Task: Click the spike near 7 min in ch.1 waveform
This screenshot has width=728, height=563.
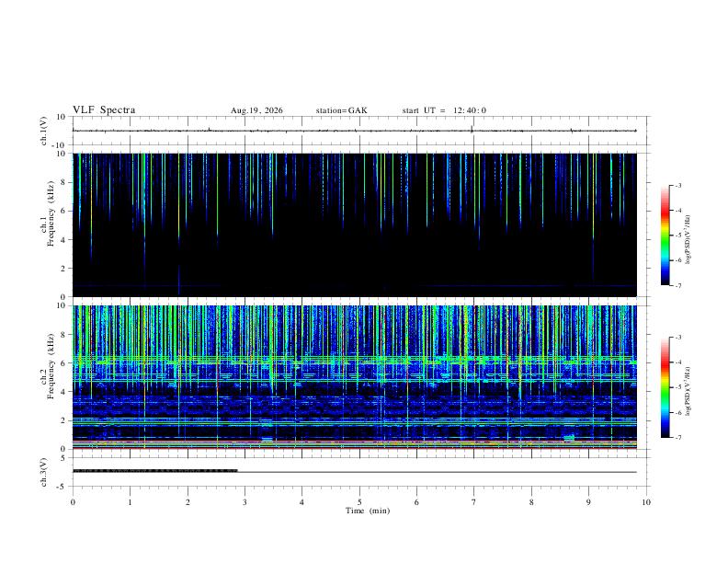Action: click(472, 129)
